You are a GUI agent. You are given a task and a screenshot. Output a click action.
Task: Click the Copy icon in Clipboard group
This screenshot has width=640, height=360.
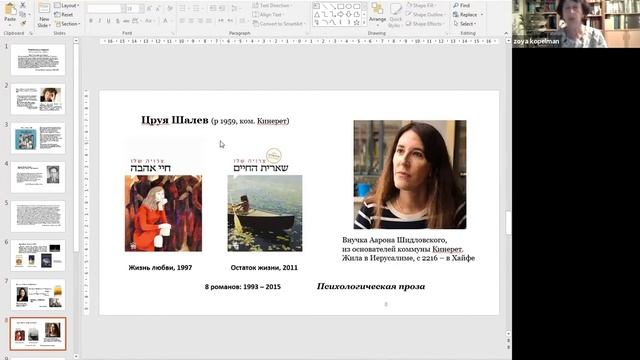point(23,14)
